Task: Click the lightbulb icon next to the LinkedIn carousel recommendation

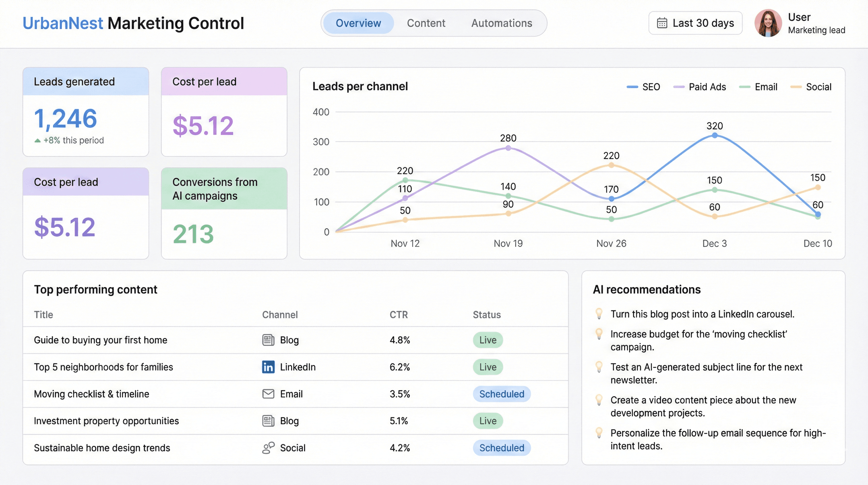Action: (x=600, y=314)
